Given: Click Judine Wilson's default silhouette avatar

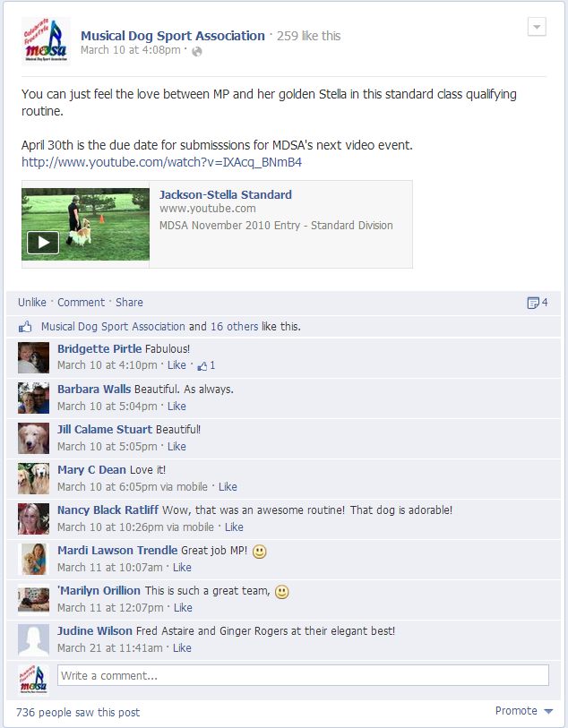Looking at the screenshot, I should tap(33, 639).
